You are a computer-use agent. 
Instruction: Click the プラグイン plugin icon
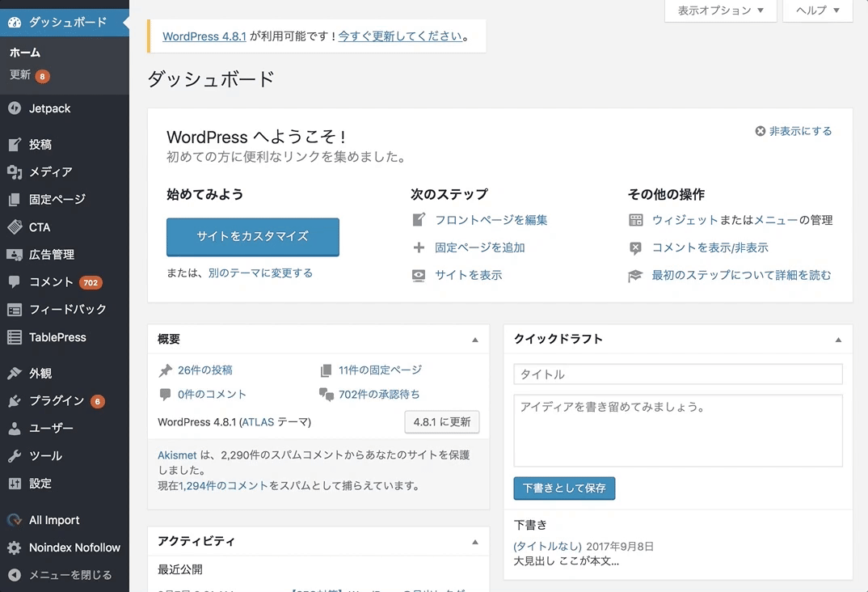point(15,400)
